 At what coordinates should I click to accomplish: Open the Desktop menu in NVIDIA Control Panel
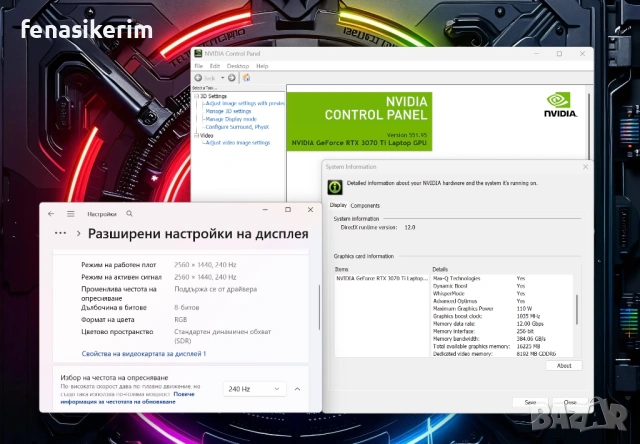[238, 66]
